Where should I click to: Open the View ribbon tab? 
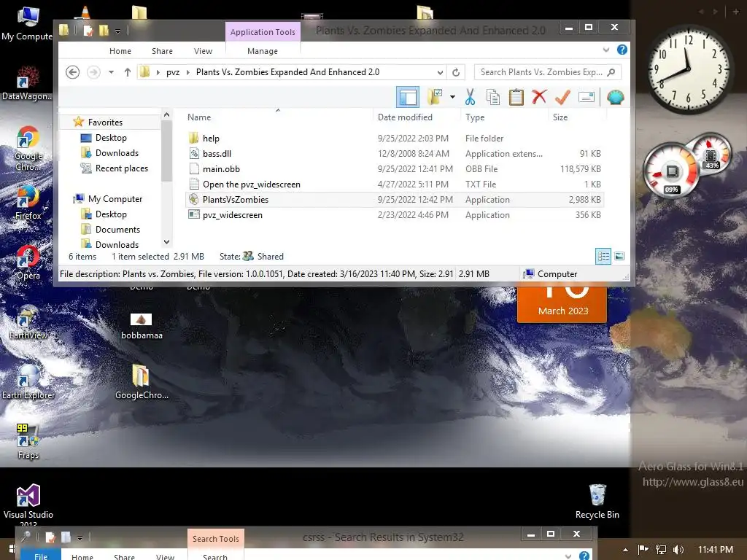(203, 51)
